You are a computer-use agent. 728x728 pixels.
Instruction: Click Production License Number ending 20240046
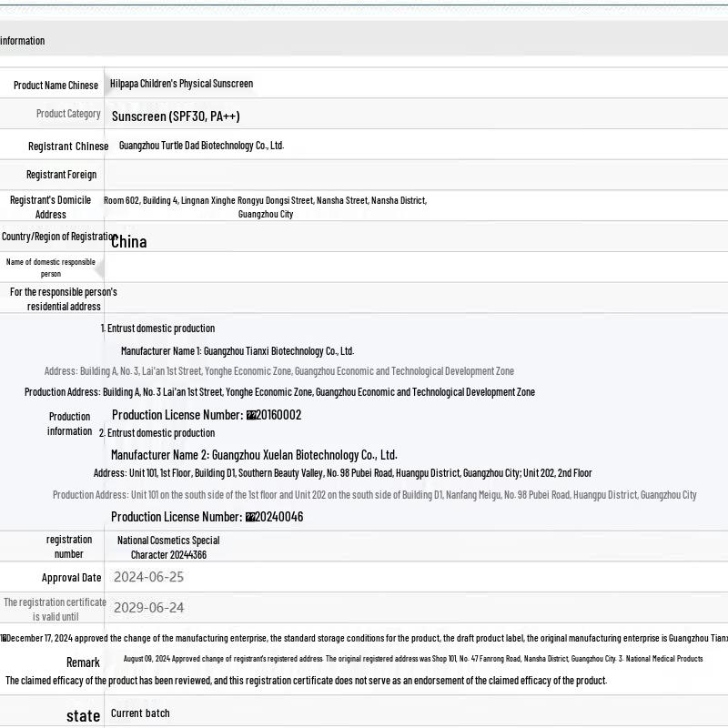207,517
